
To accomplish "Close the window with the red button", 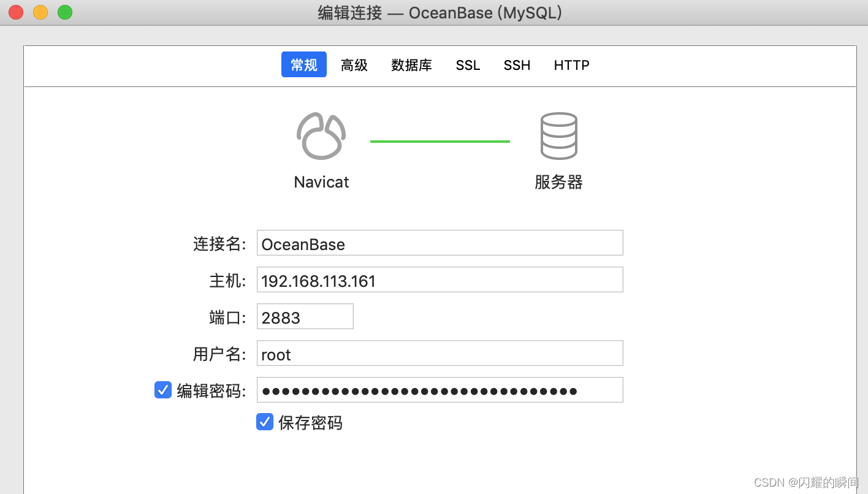I will 16,12.
